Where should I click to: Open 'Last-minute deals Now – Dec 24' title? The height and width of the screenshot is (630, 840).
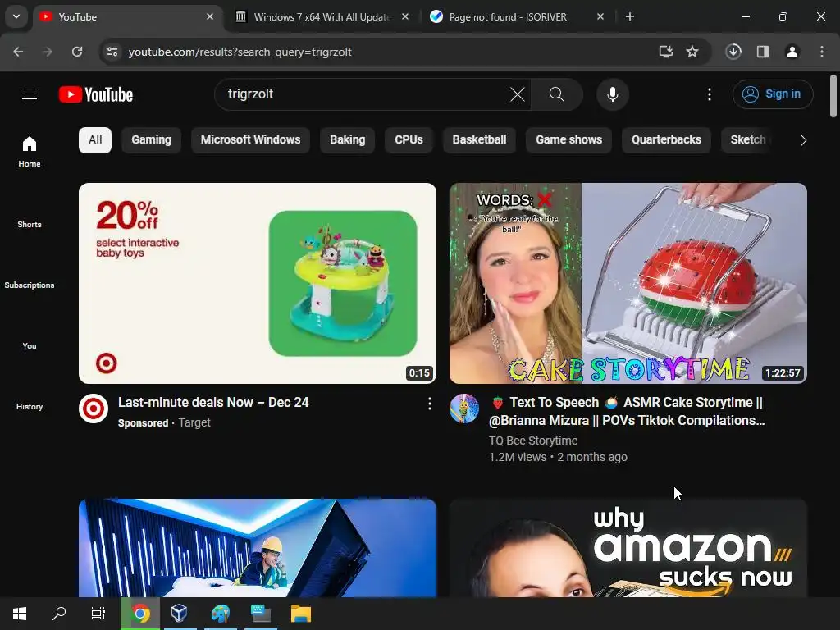click(213, 402)
